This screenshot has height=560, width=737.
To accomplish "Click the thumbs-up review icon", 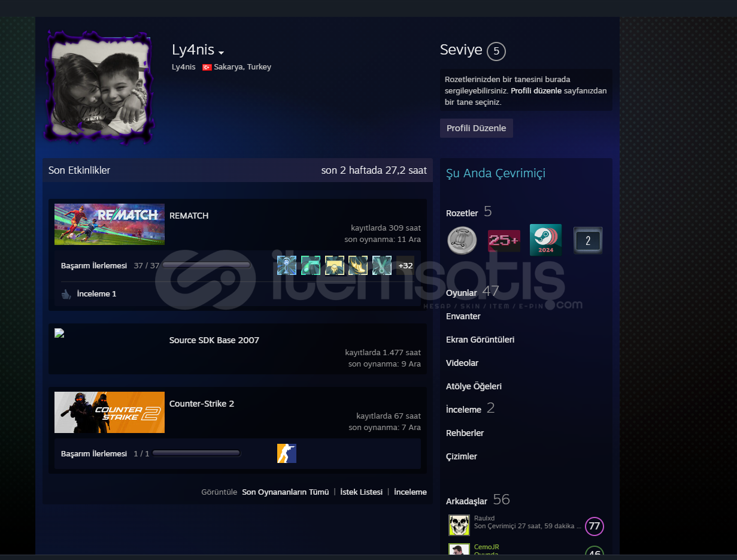I will [x=66, y=294].
